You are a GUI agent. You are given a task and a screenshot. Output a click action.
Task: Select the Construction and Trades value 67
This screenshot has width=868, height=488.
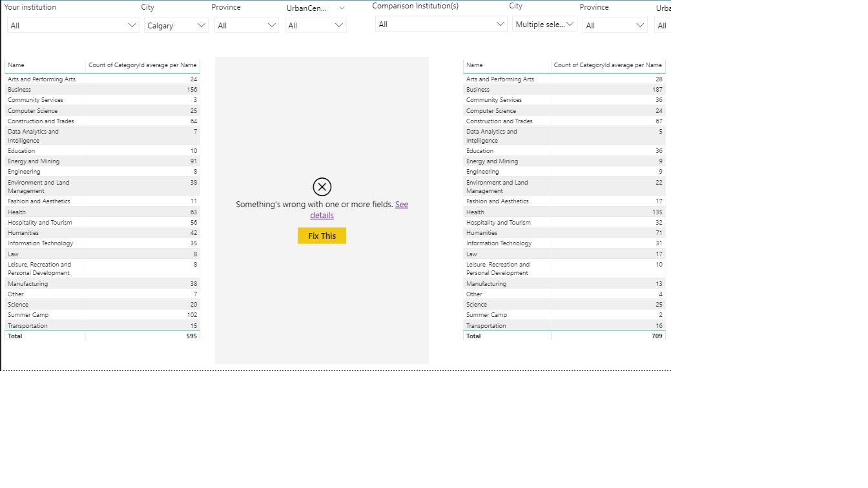click(659, 121)
